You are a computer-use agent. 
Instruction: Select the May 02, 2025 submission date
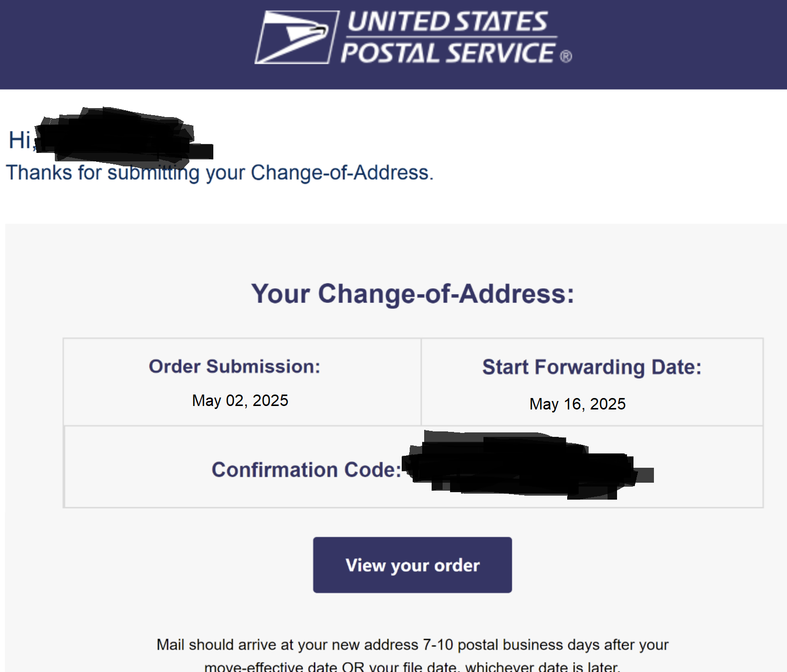[x=240, y=401]
